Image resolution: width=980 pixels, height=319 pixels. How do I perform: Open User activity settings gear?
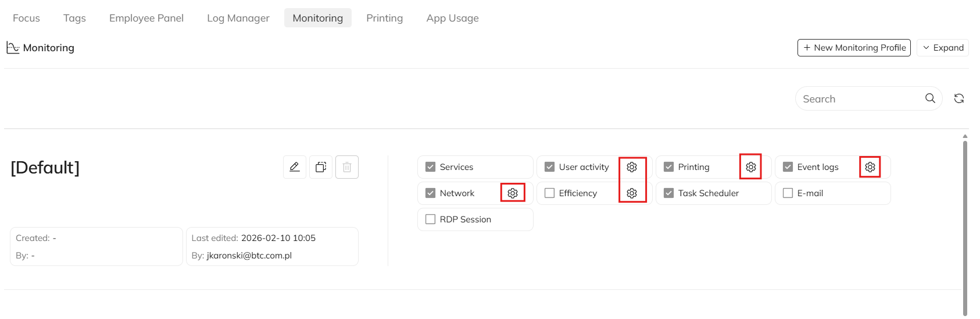pos(632,167)
